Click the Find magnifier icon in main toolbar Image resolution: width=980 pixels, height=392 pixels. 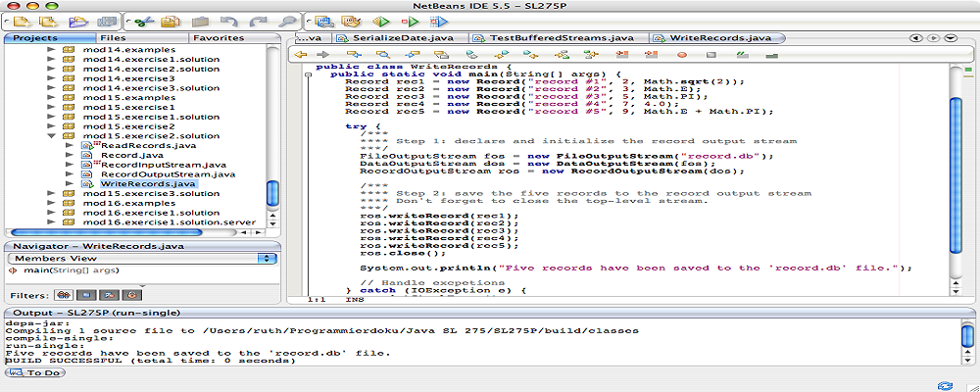(x=287, y=22)
